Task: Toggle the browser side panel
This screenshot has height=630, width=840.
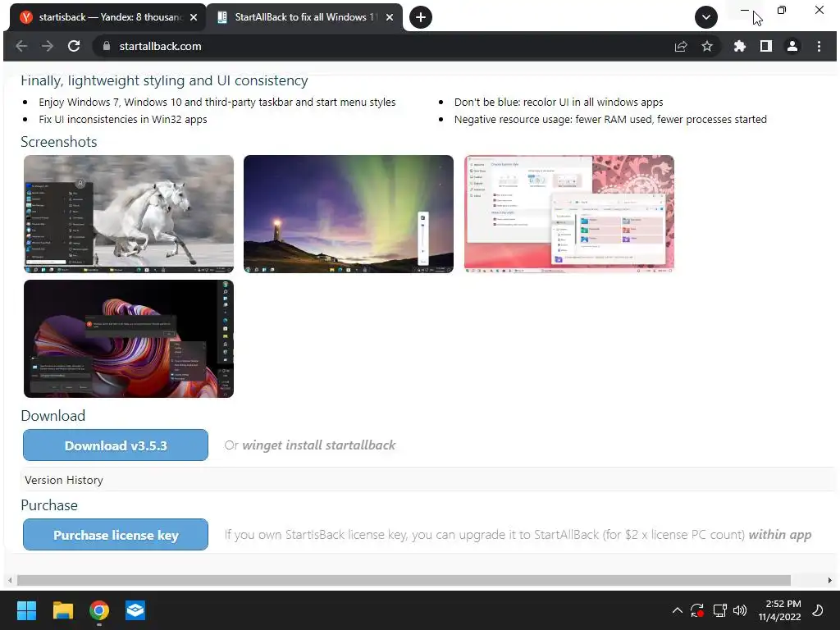Action: coord(766,46)
